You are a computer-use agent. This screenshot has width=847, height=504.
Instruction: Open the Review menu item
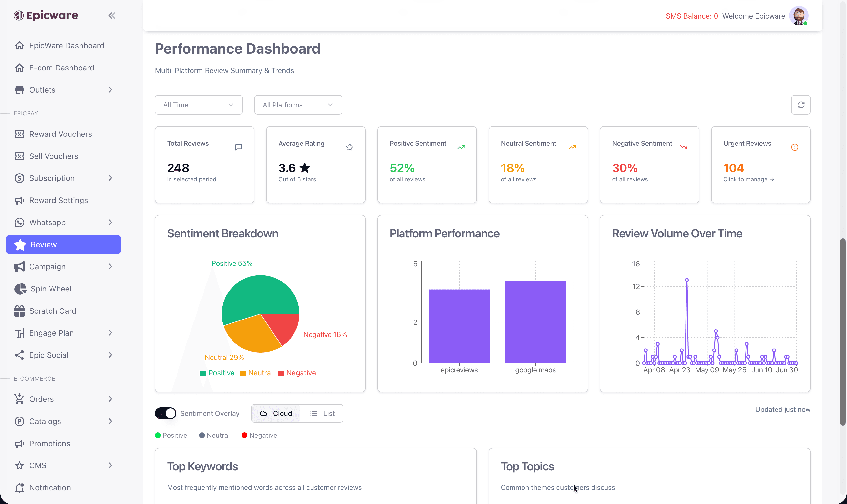64,244
